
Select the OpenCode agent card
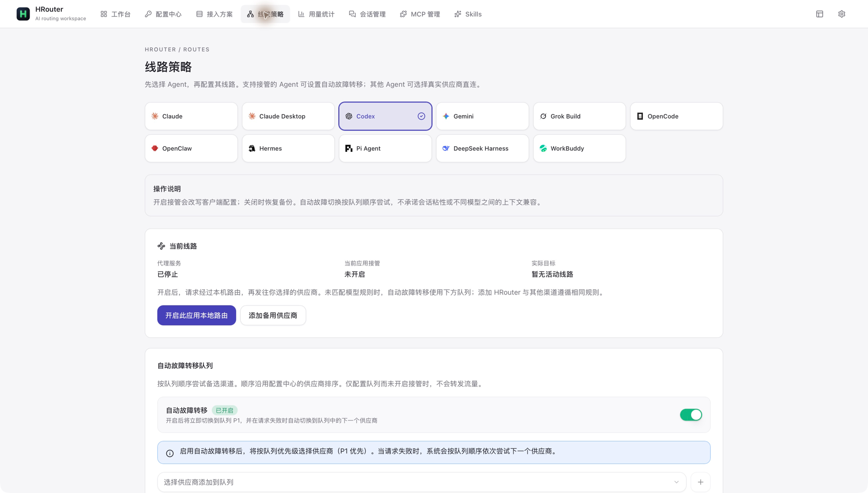click(677, 116)
